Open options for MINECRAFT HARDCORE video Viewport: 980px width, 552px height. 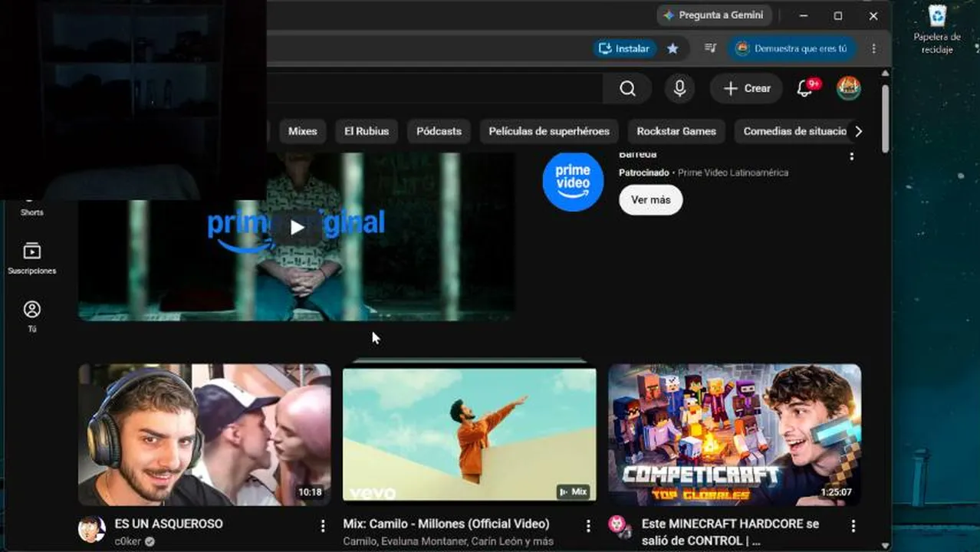tap(853, 525)
